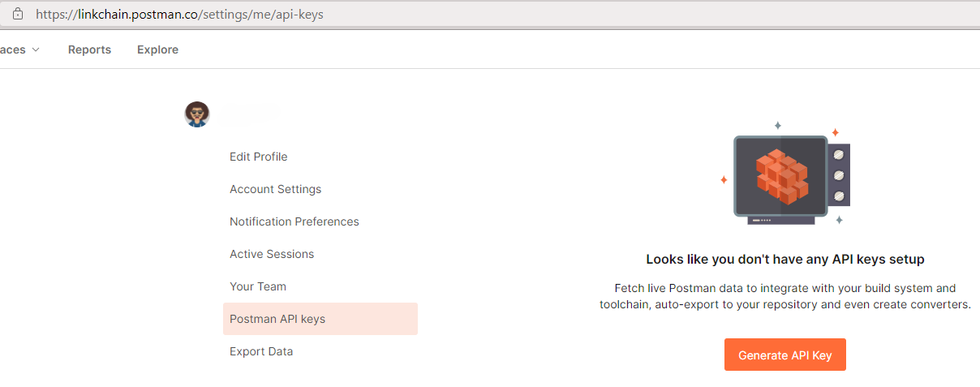Click the 'don't have any API keys' heading
Image resolution: width=980 pixels, height=387 pixels.
785,260
